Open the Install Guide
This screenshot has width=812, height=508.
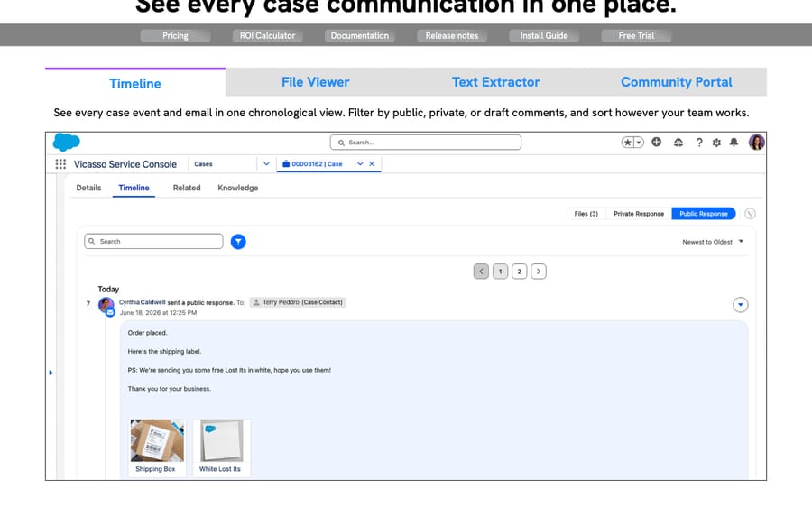pyautogui.click(x=544, y=36)
